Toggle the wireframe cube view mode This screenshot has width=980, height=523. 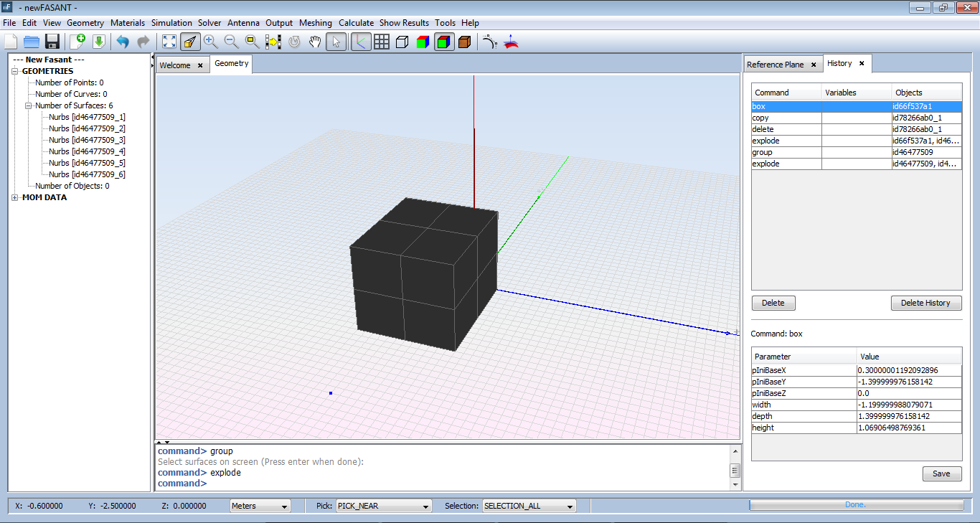click(x=402, y=42)
